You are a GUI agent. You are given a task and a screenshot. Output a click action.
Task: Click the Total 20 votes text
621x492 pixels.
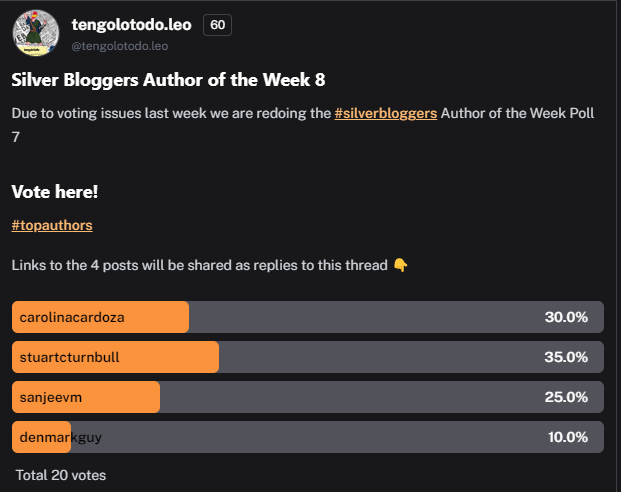61,475
